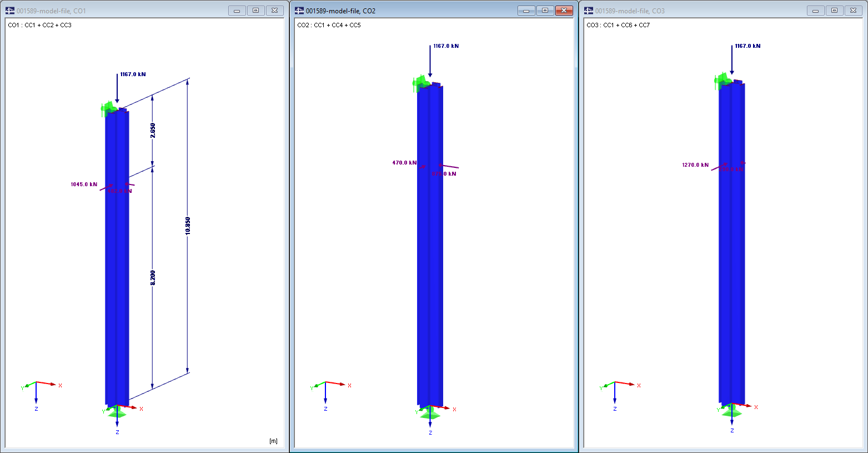Image resolution: width=868 pixels, height=453 pixels.
Task: Click the 1045.0 kN load label in CO1
Action: point(84,183)
